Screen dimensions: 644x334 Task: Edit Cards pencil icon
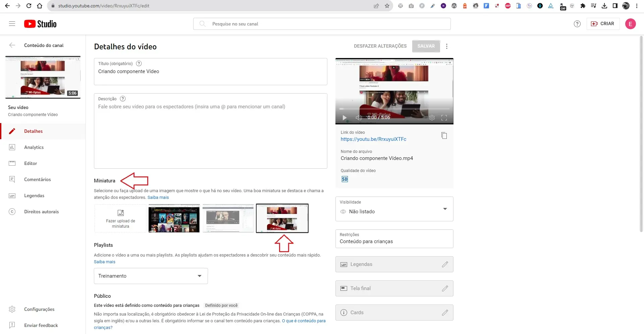(x=445, y=313)
